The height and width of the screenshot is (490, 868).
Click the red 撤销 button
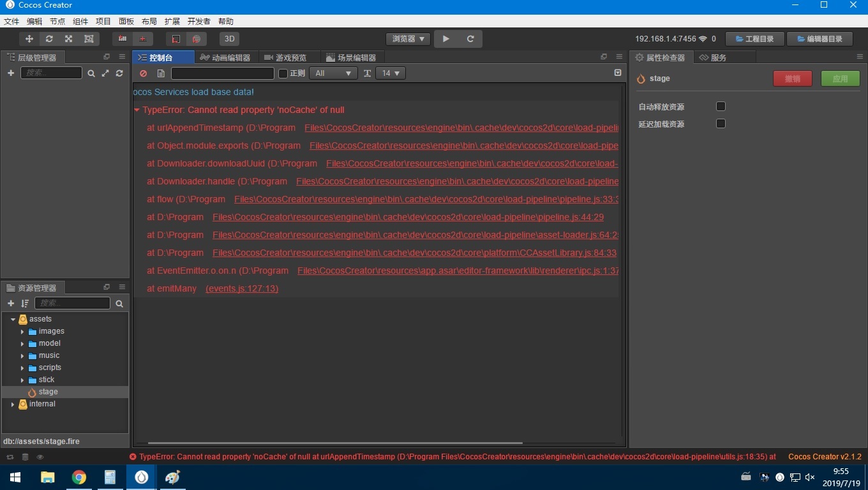(x=793, y=78)
